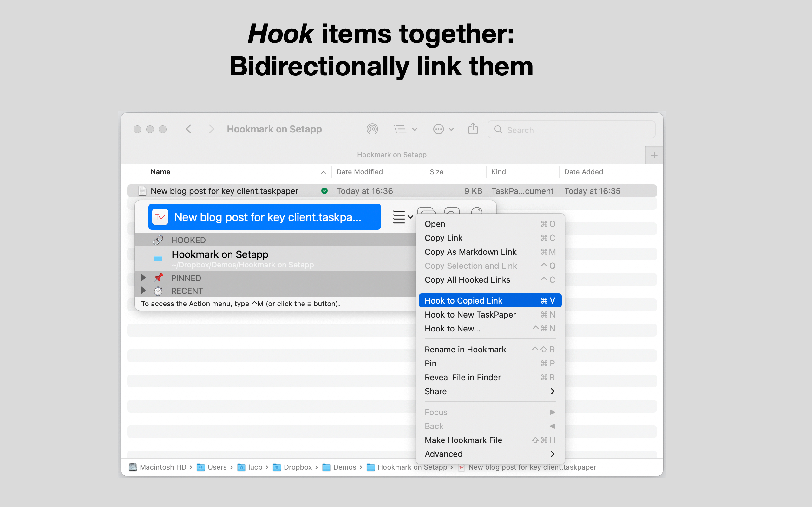812x507 pixels.
Task: Click the AirDrop icon in the toolbar
Action: [372, 129]
